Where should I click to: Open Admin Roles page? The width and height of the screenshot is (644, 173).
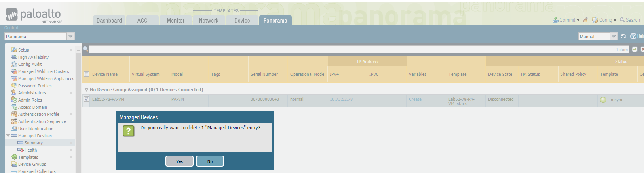[30, 100]
